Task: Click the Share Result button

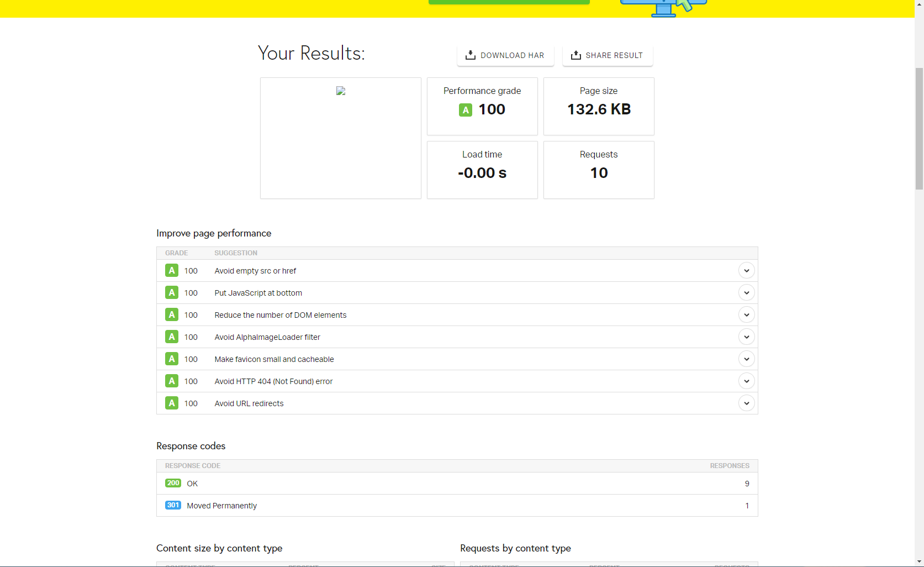Action: tap(607, 55)
